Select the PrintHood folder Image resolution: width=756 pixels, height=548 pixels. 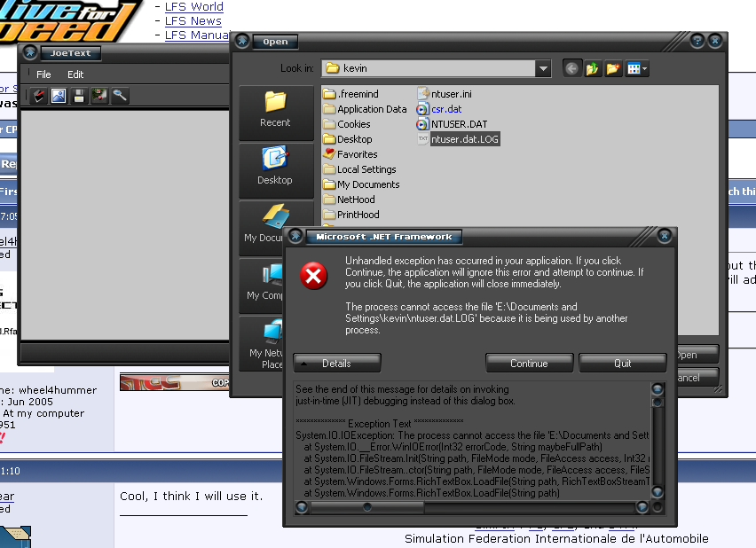(351, 215)
